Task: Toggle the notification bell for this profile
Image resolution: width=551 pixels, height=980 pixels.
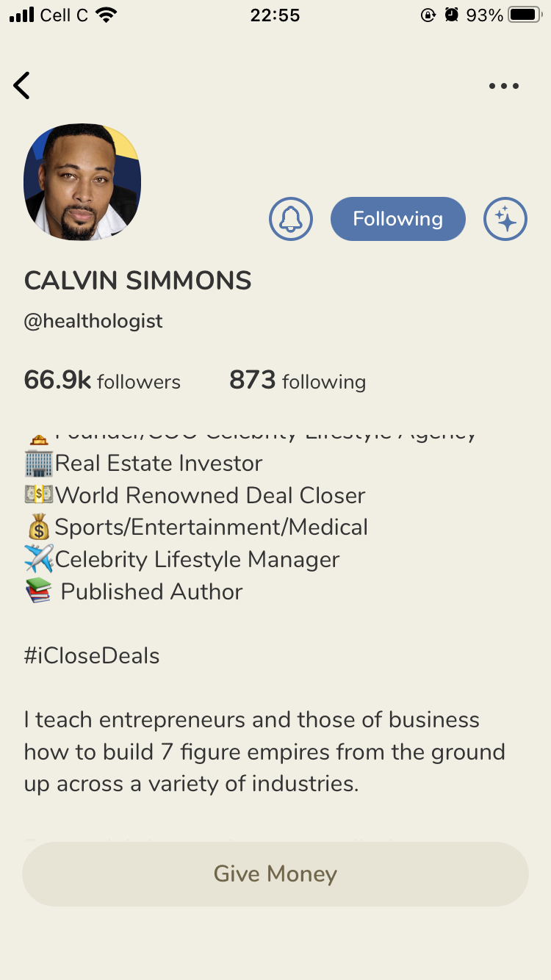Action: coord(291,219)
